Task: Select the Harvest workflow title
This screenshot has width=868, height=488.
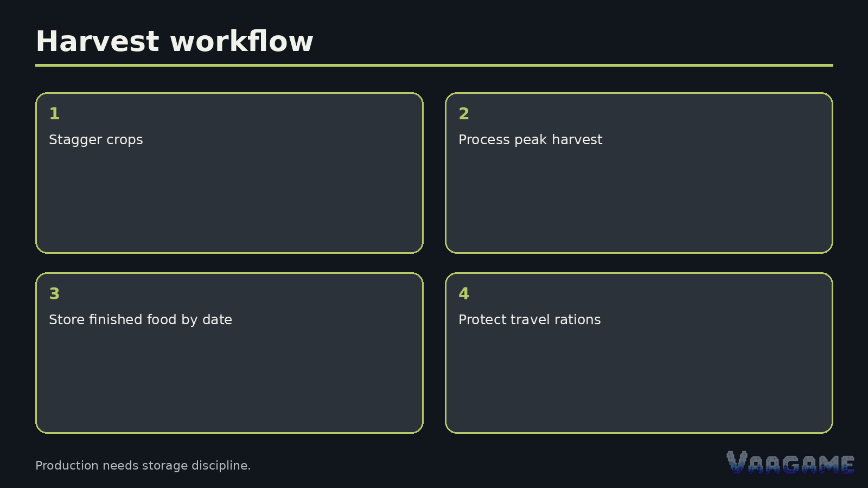Action: [x=174, y=41]
